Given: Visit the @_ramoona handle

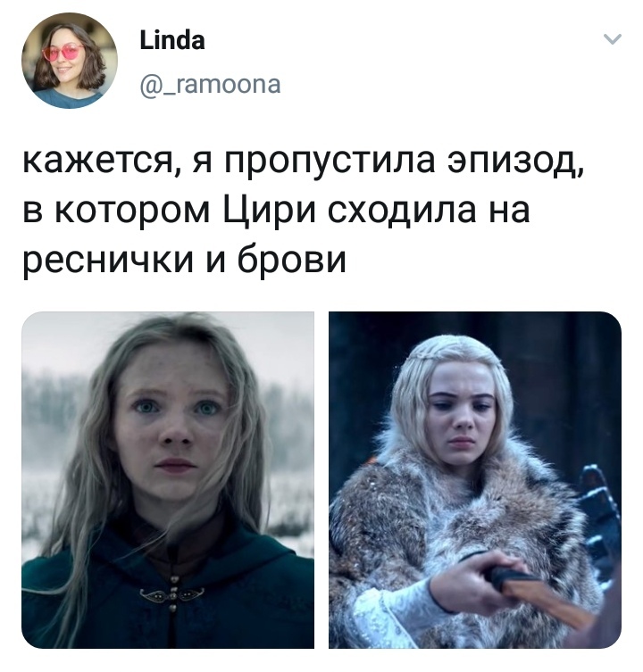Looking at the screenshot, I should click(211, 85).
